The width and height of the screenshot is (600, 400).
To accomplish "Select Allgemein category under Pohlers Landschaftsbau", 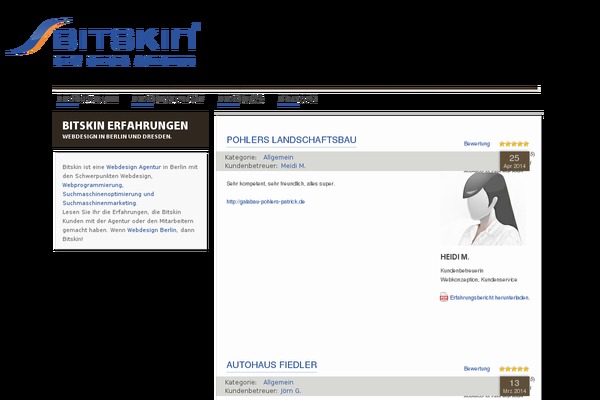I will click(278, 157).
